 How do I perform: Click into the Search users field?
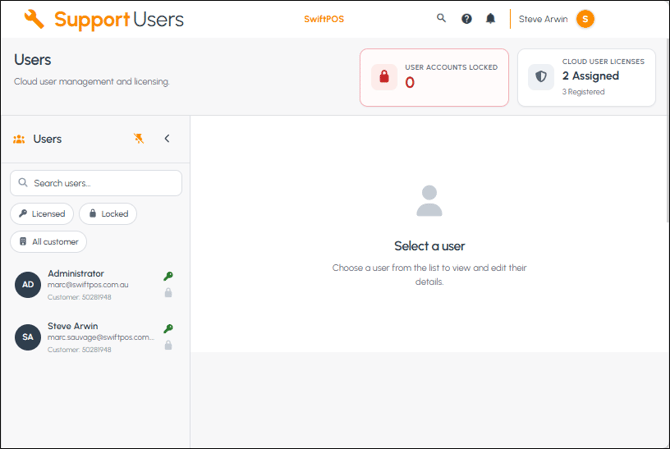click(x=96, y=183)
